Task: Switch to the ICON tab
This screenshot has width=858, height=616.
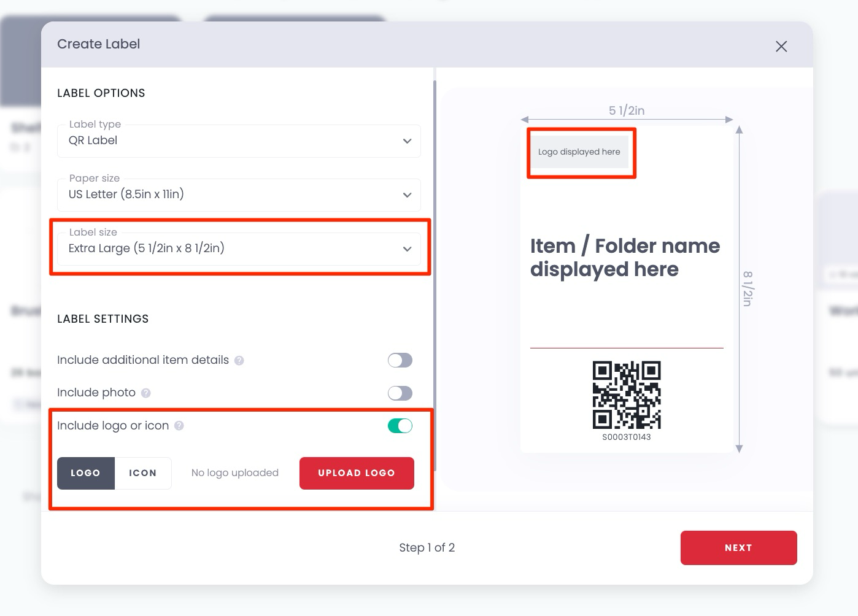Action: (x=143, y=473)
